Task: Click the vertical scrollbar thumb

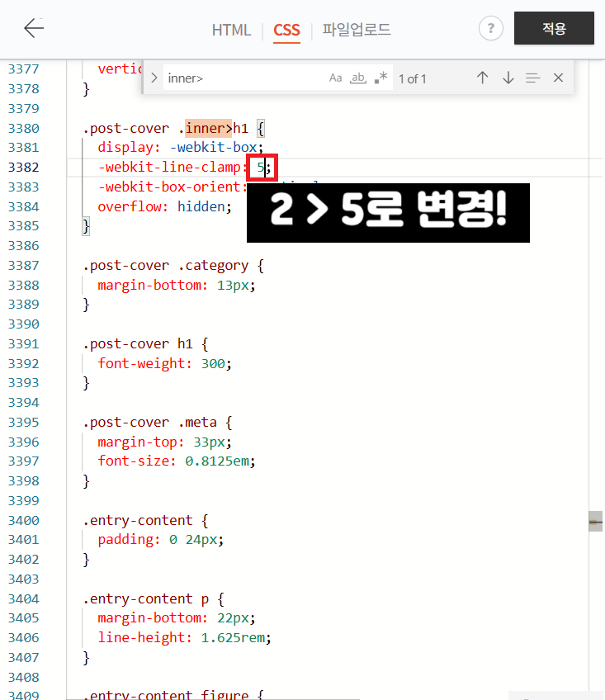Action: point(596,522)
